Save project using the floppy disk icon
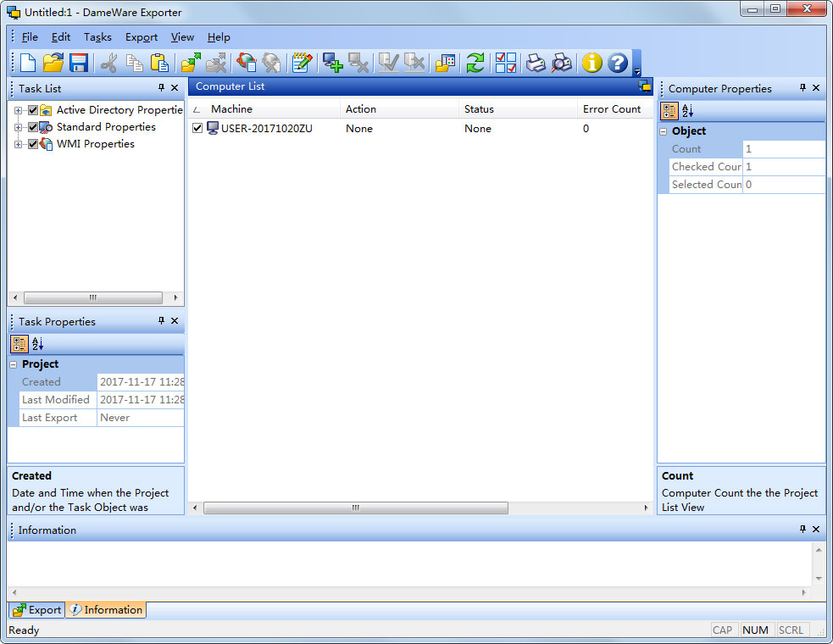The height and width of the screenshot is (644, 833). [79, 63]
